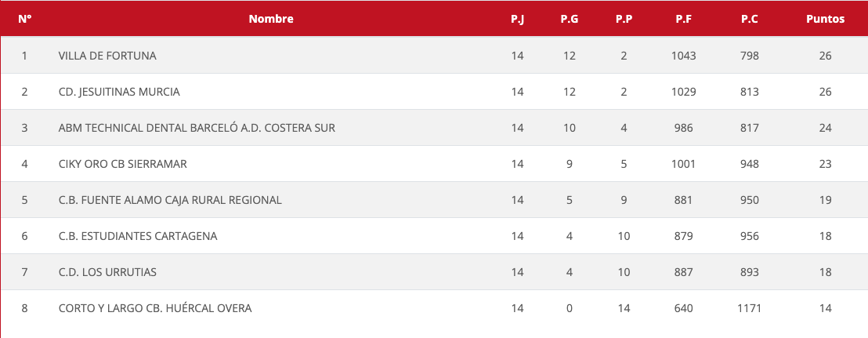Click Villa de Fortuna's 1043 points-for value

683,56
